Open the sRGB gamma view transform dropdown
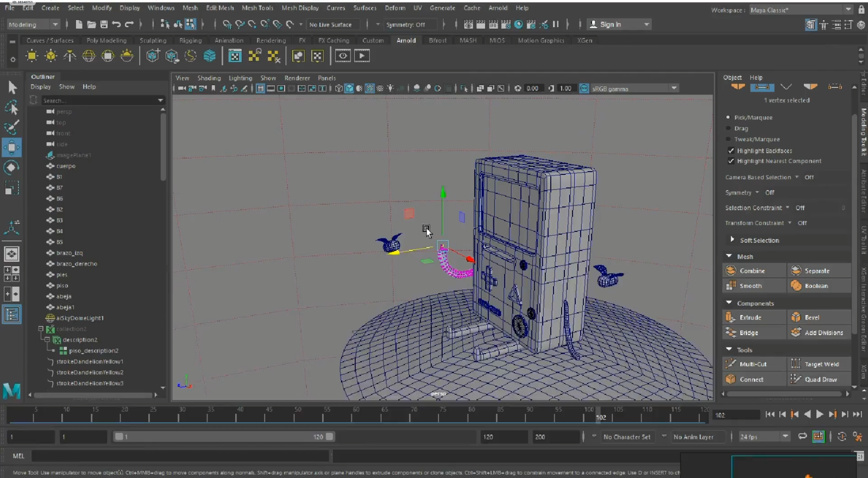This screenshot has width=868, height=478. tap(634, 89)
